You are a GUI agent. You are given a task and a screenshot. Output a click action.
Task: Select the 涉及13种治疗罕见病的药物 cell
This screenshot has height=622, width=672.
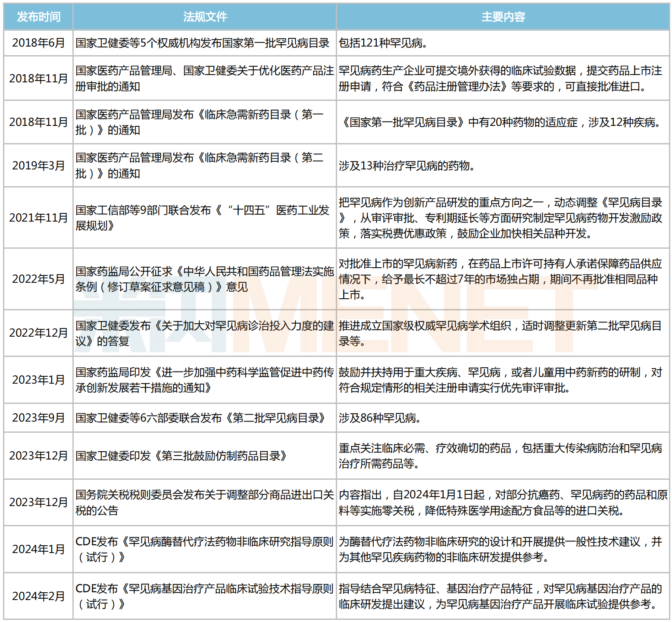[503, 166]
